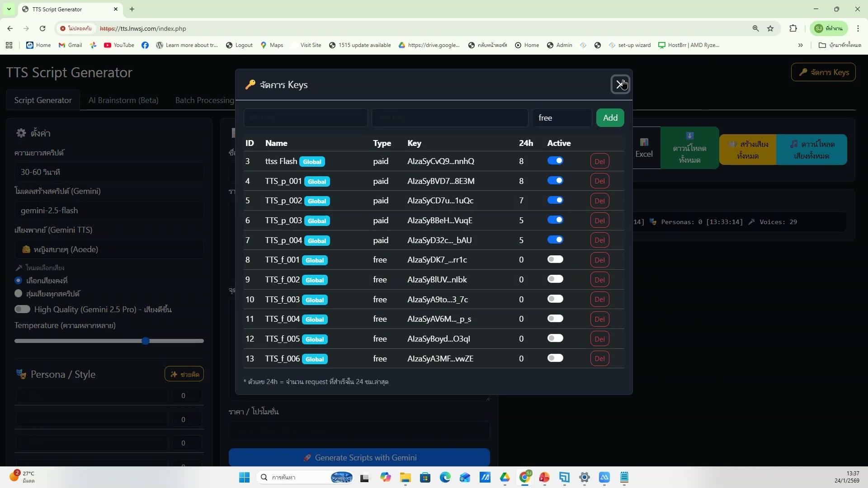Expand the bookmarks overflow chevron
The height and width of the screenshot is (488, 868).
pyautogui.click(x=801, y=45)
